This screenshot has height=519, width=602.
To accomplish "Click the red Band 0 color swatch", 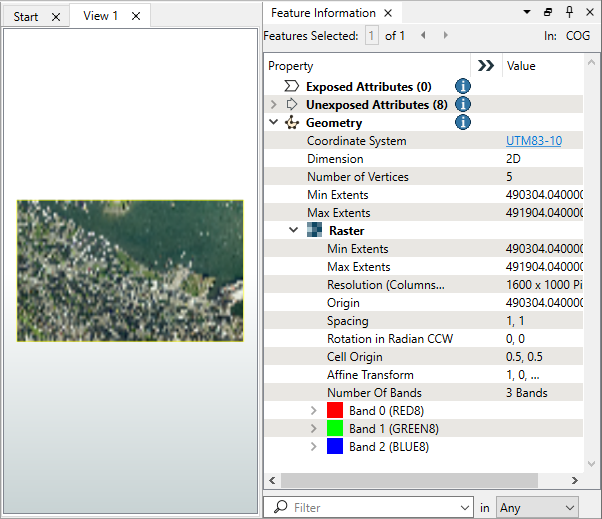I will (x=336, y=411).
